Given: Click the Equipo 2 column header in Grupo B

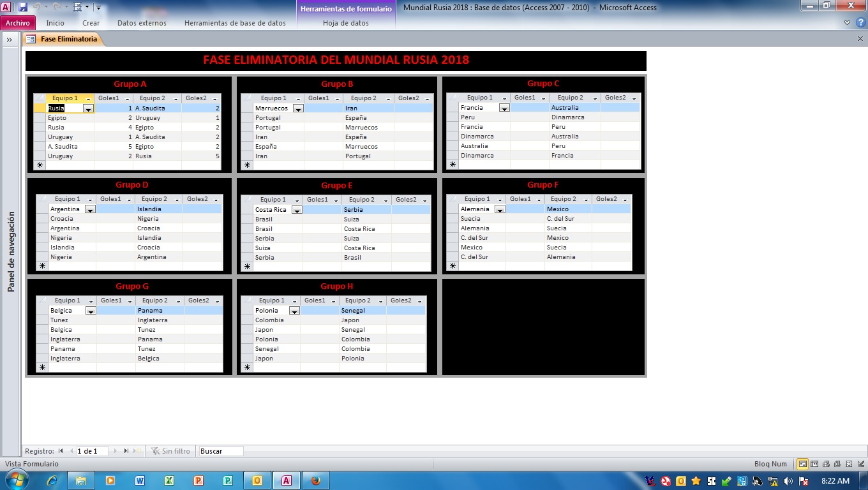Looking at the screenshot, I should pos(368,98).
